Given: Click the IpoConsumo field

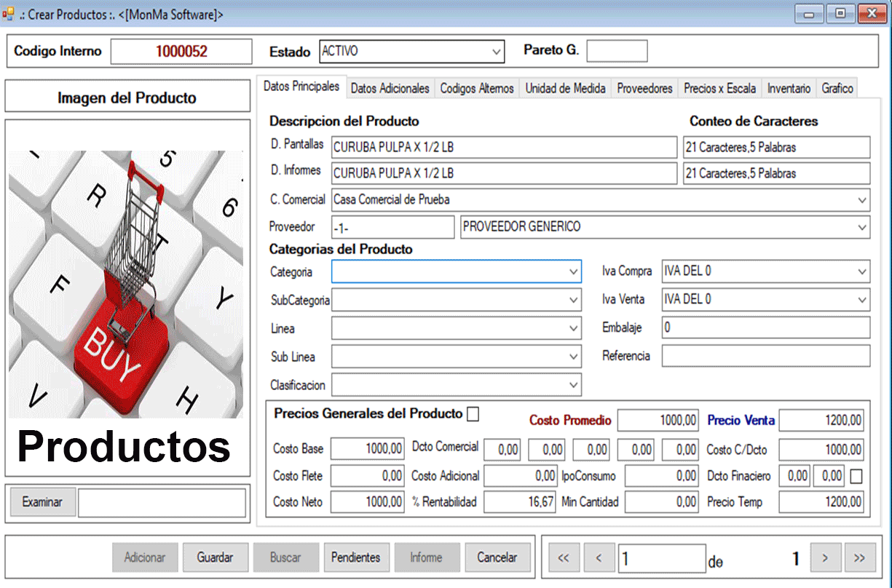Looking at the screenshot, I should 662,476.
